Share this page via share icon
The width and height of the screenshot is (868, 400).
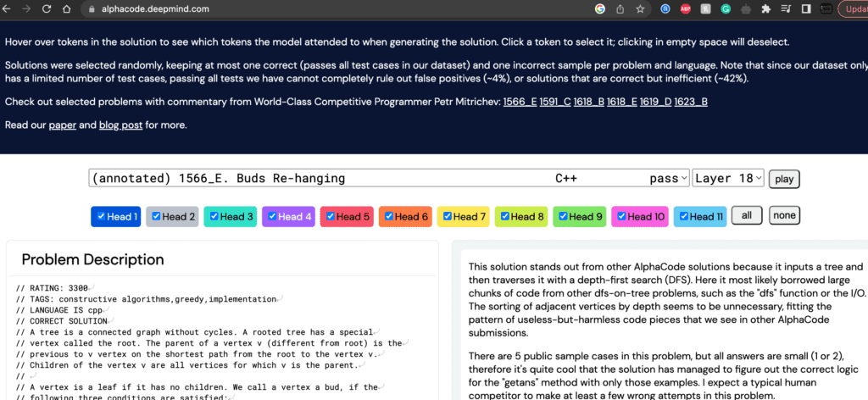[620, 8]
